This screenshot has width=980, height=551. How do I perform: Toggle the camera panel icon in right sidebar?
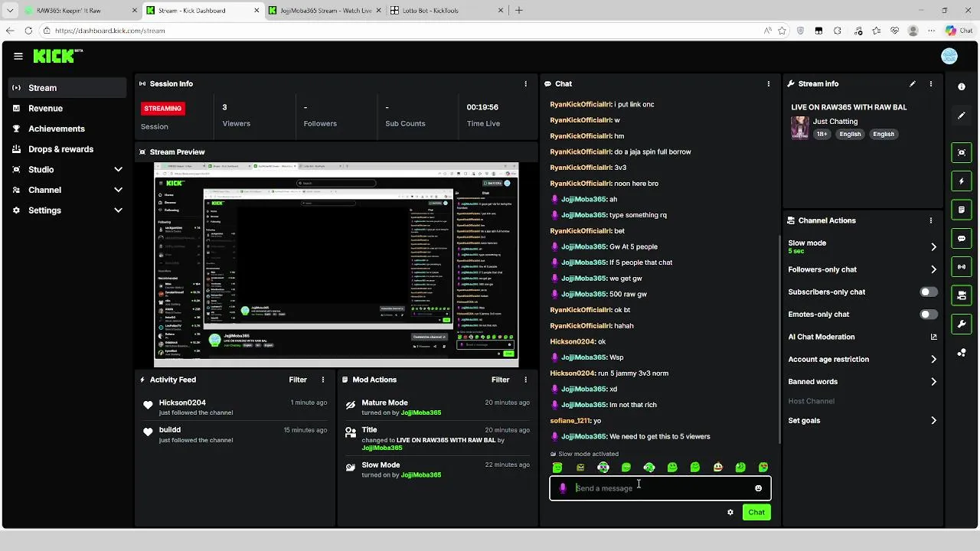962,295
